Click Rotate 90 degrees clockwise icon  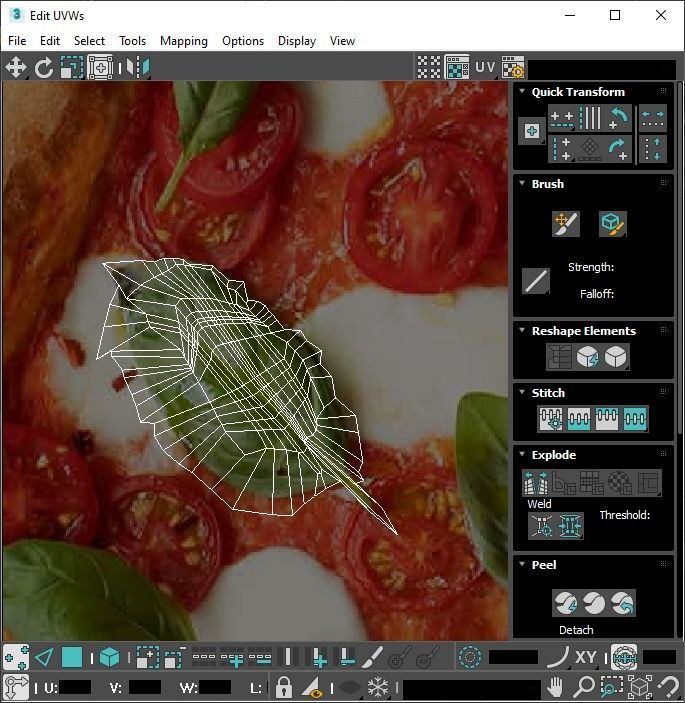(617, 149)
